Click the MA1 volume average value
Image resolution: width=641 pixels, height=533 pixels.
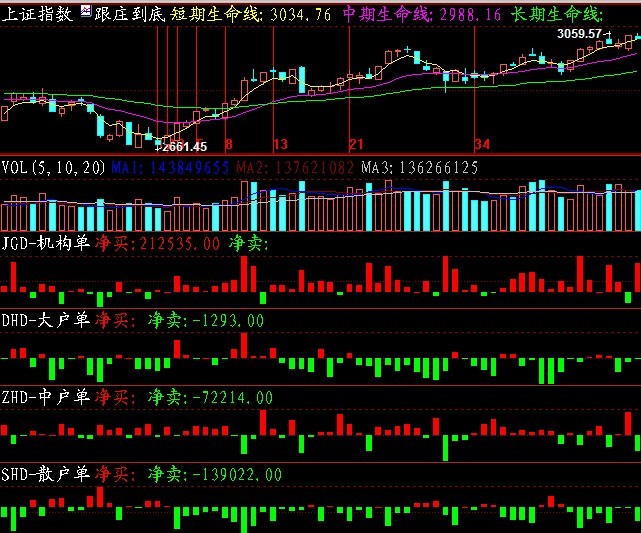pyautogui.click(x=170, y=168)
